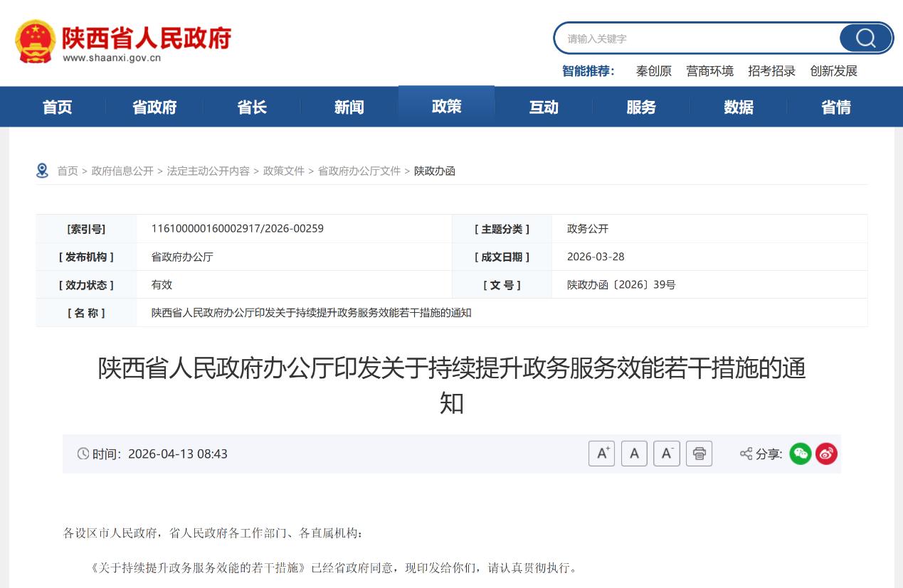Open the 首页 navigation tab

point(58,107)
